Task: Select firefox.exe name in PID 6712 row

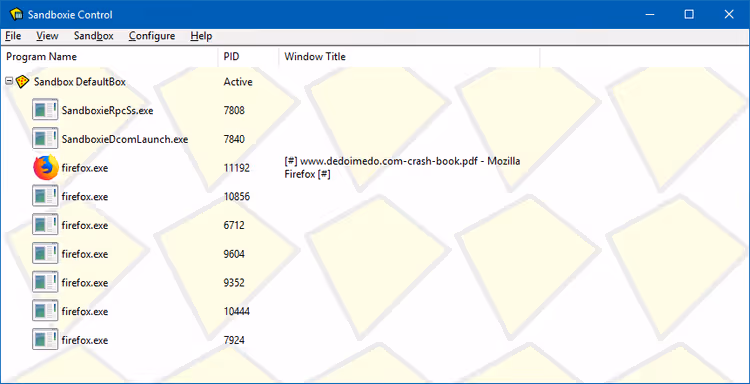Action: coord(85,225)
